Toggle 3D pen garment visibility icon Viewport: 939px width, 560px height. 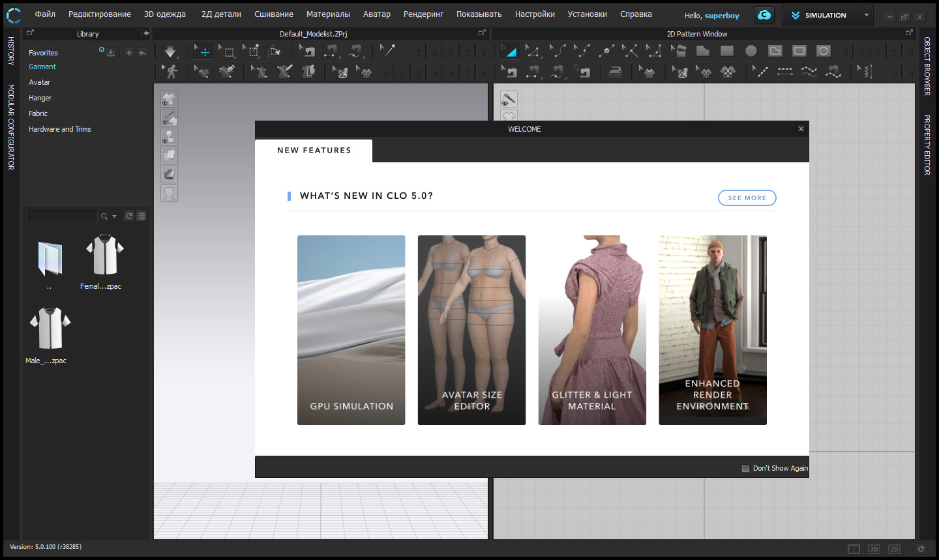(169, 118)
